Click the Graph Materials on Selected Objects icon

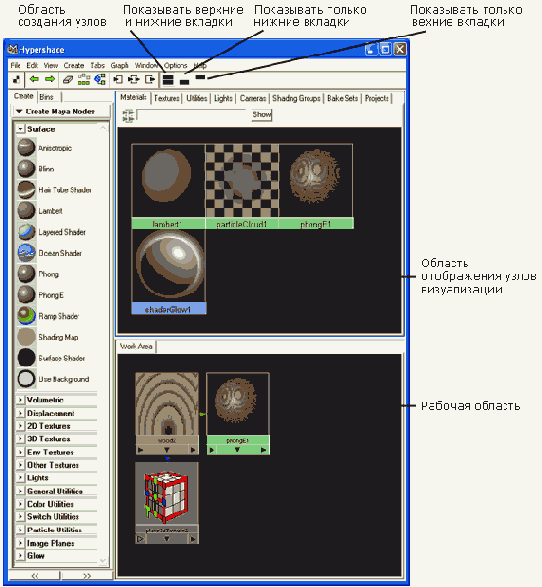(100, 79)
